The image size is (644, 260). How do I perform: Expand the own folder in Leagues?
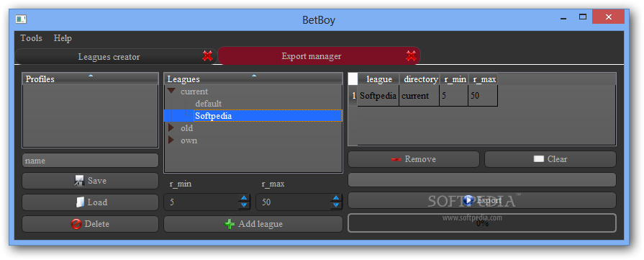coord(171,140)
